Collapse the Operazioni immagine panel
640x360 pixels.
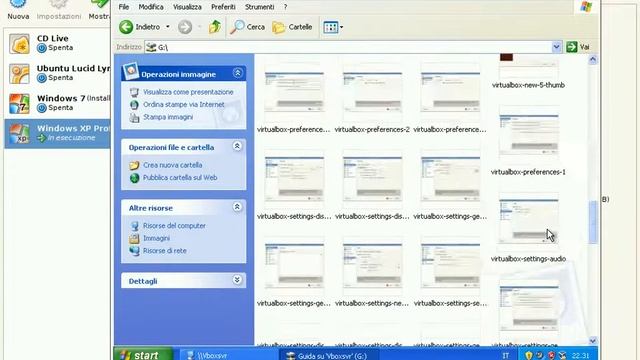tap(238, 73)
